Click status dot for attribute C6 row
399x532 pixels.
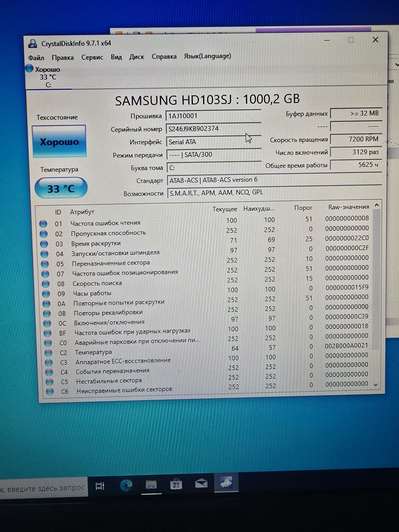[50, 391]
